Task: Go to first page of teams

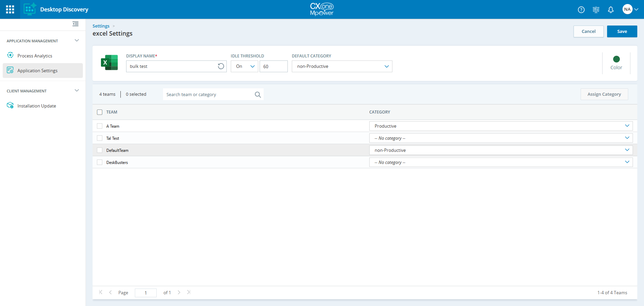Action: [101, 292]
